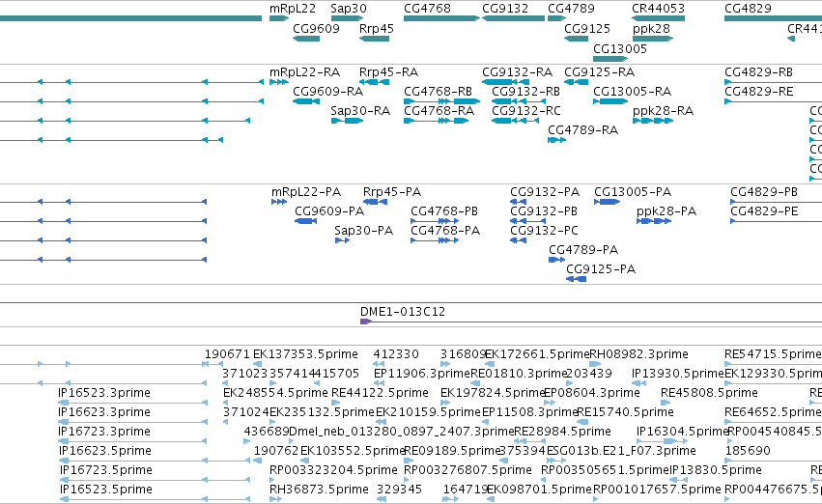Image resolution: width=822 pixels, height=504 pixels.
Task: Click the CG13005 gene label
Action: pyautogui.click(x=620, y=49)
